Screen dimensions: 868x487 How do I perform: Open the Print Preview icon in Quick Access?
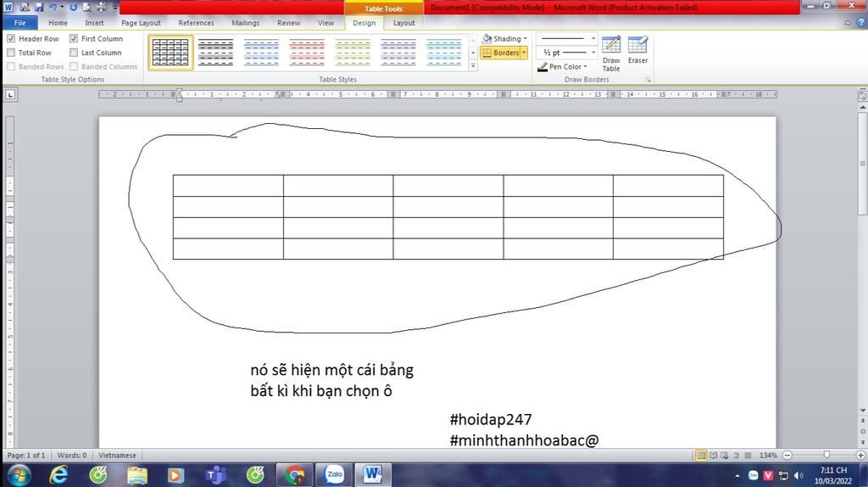[x=87, y=7]
